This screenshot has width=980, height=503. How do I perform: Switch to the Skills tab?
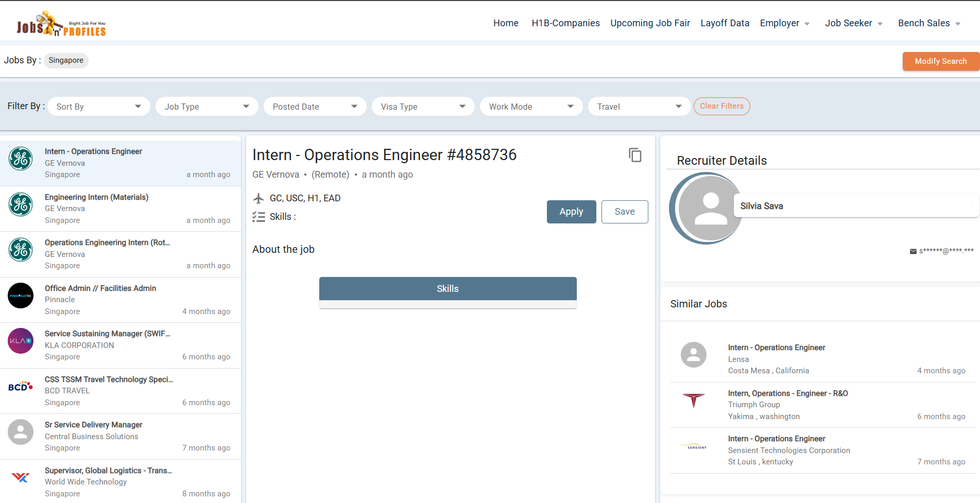(448, 289)
